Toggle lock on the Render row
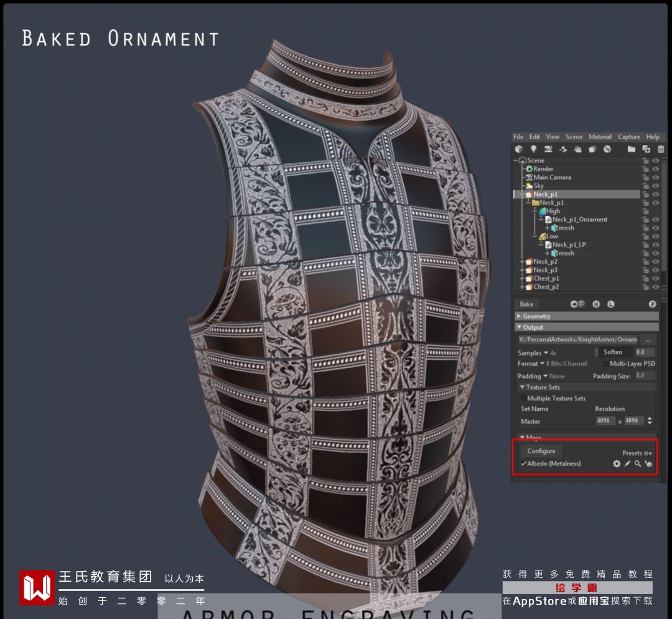This screenshot has height=619, width=672. [645, 169]
